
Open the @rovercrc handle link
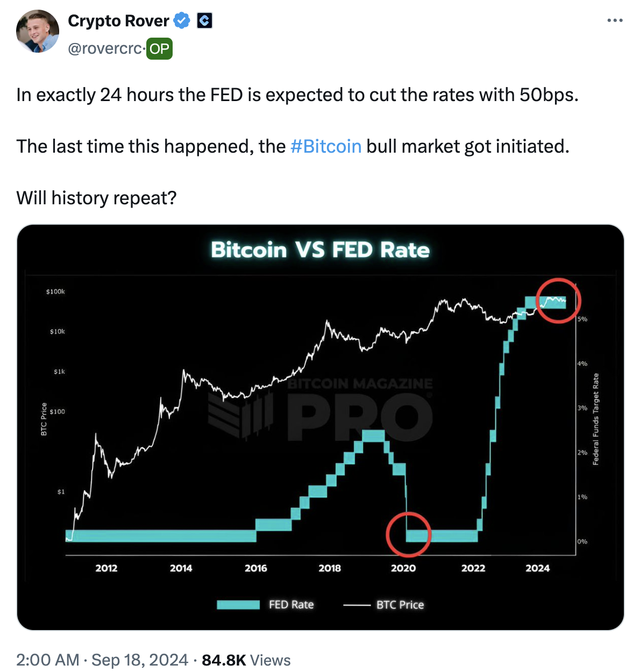105,49
